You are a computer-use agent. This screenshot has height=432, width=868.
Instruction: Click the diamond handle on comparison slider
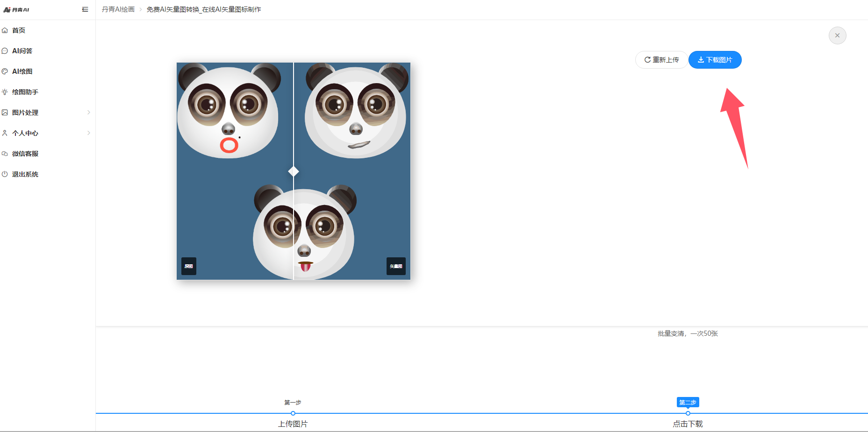tap(294, 171)
